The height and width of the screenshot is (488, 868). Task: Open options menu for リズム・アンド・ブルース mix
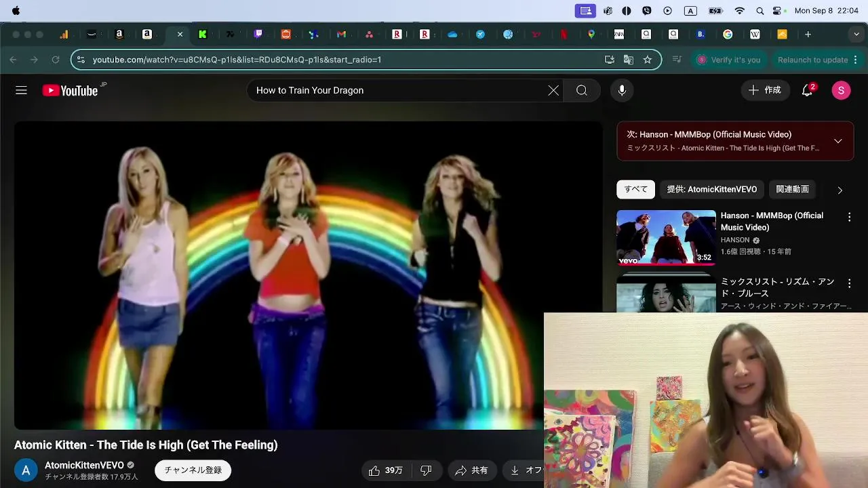coord(849,283)
